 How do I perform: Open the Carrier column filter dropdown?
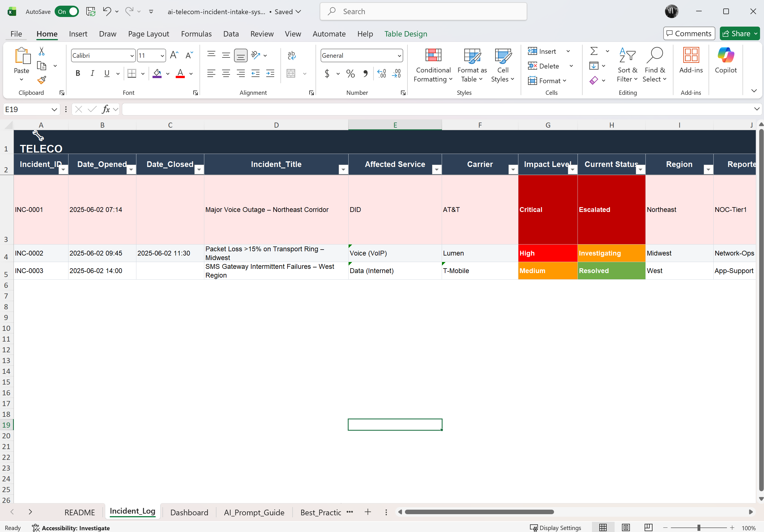(x=513, y=170)
